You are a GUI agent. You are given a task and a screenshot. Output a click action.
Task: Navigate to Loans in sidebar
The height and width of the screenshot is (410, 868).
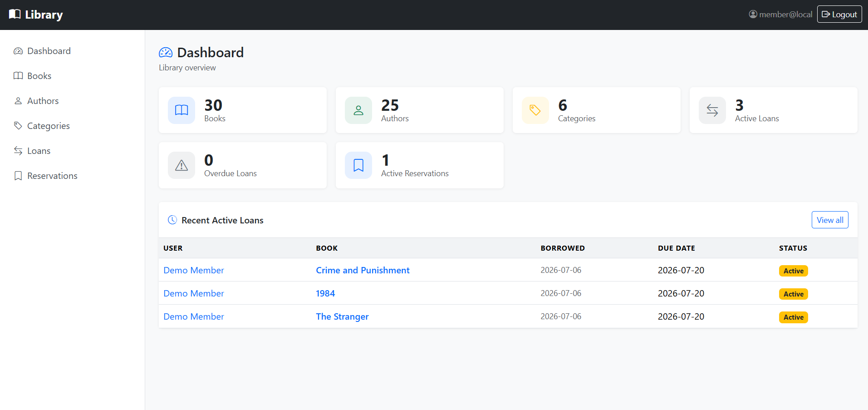[x=73, y=151]
